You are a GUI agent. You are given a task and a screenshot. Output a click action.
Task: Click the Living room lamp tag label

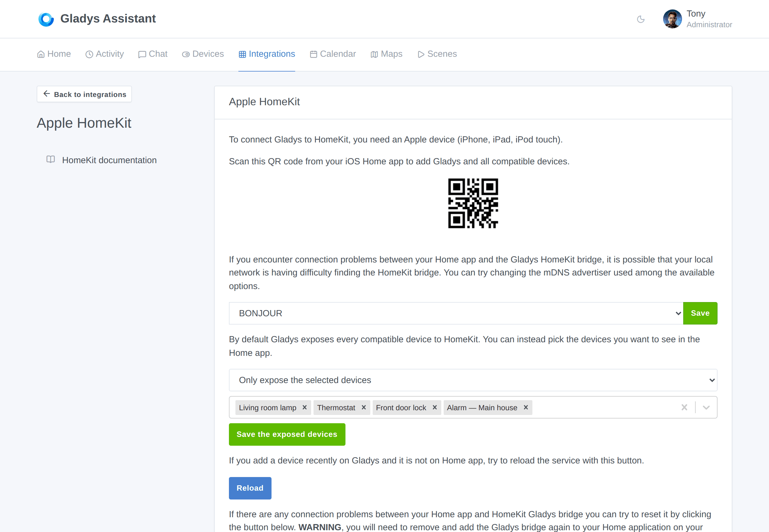[x=267, y=408]
